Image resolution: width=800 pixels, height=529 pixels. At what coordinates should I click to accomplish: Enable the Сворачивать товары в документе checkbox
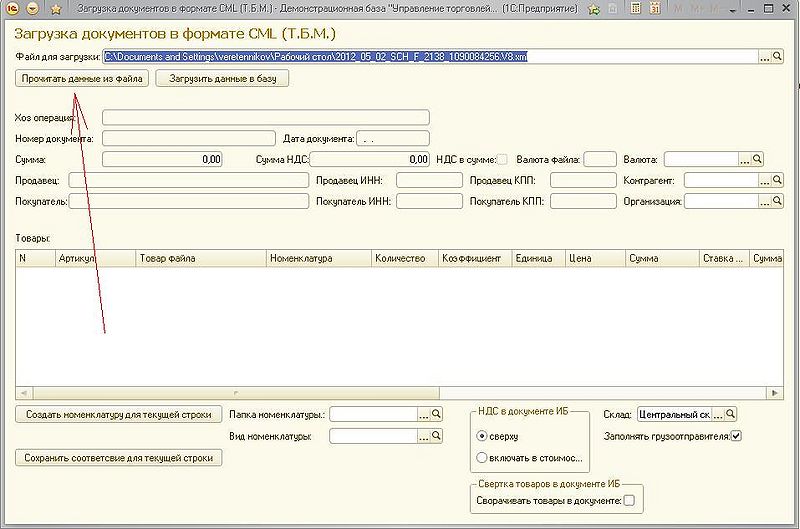pyautogui.click(x=629, y=500)
